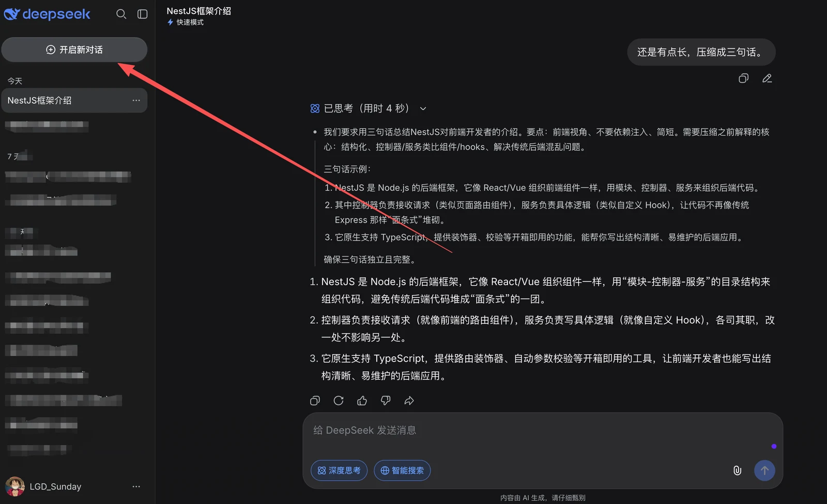The height and width of the screenshot is (504, 827).
Task: Click the 今天 section heading
Action: click(x=14, y=81)
